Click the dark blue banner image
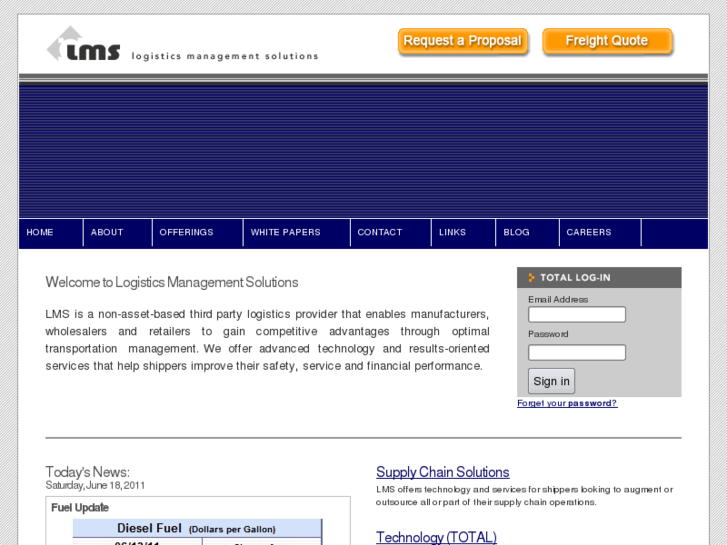The width and height of the screenshot is (727, 545). point(364,151)
